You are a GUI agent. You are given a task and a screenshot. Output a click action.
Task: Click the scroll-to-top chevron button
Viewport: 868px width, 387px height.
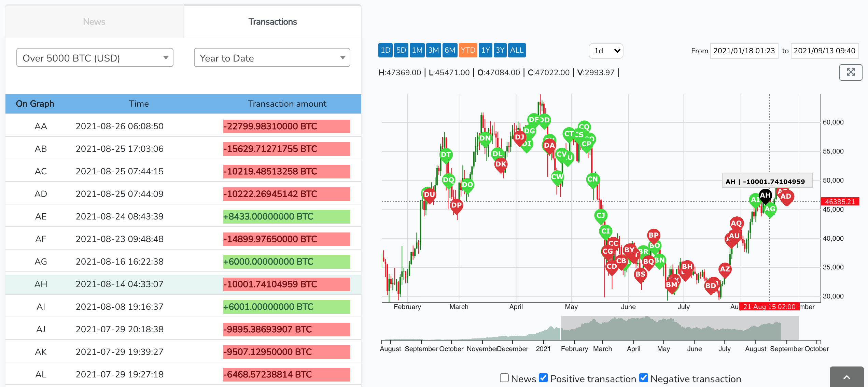(846, 377)
